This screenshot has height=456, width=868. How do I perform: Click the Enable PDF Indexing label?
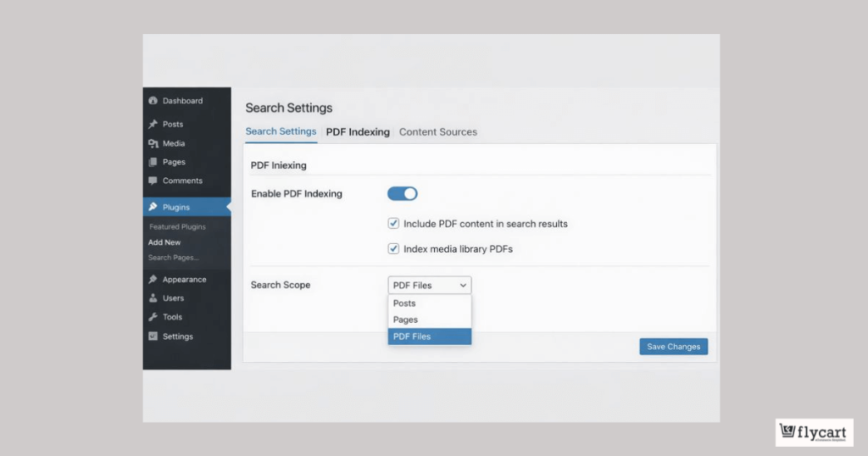297,194
